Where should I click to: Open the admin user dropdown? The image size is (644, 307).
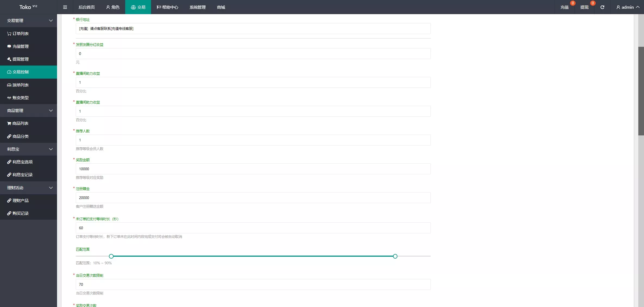coord(627,7)
